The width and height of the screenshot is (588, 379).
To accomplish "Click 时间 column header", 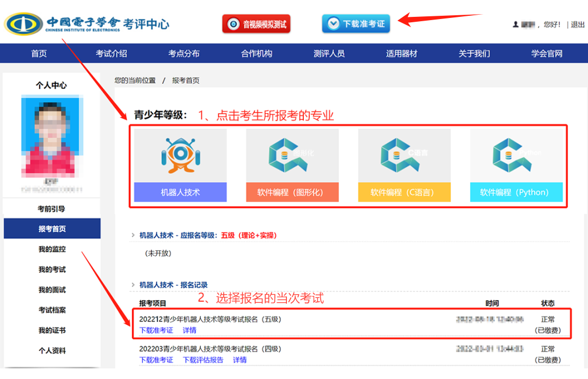I will (x=492, y=303).
